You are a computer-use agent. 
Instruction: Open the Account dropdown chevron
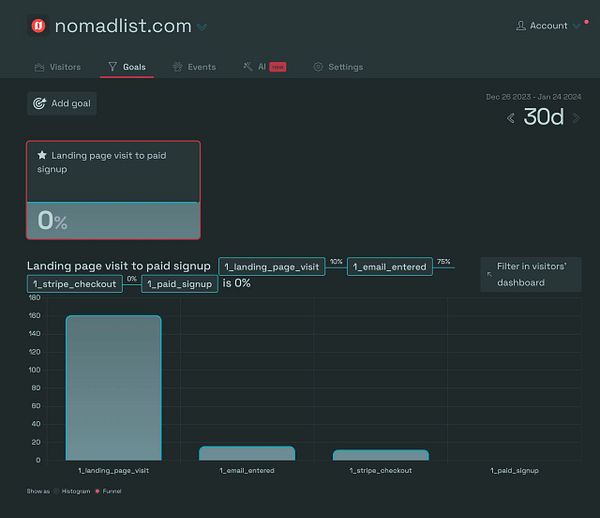[576, 26]
